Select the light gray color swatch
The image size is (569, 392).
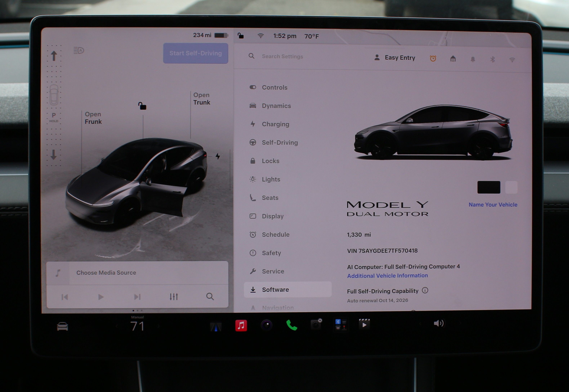[511, 187]
